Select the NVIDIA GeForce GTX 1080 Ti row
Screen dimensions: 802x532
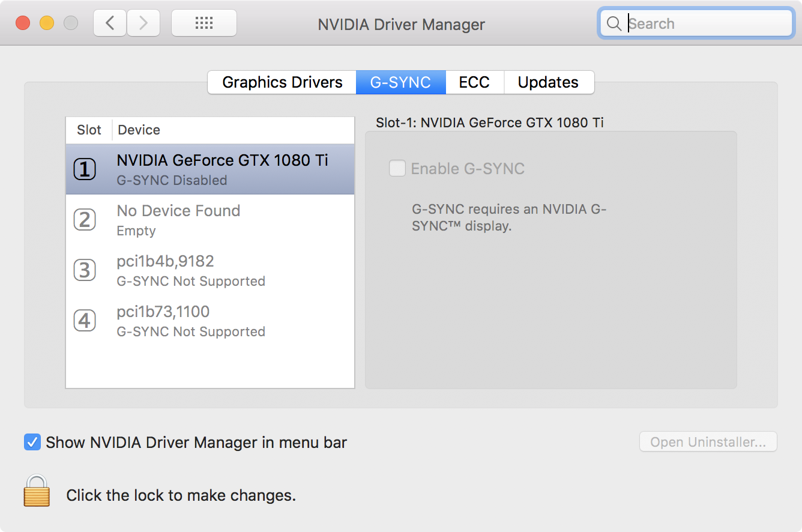222,169
